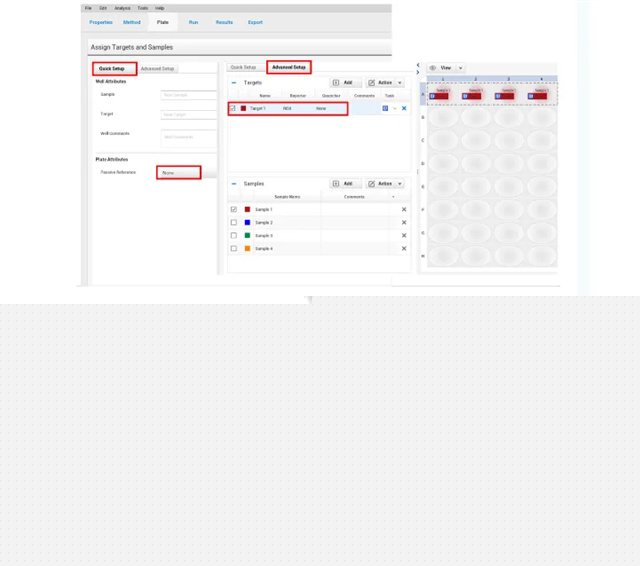Click Add button in the Targets section
The image size is (640, 566).
344,83
